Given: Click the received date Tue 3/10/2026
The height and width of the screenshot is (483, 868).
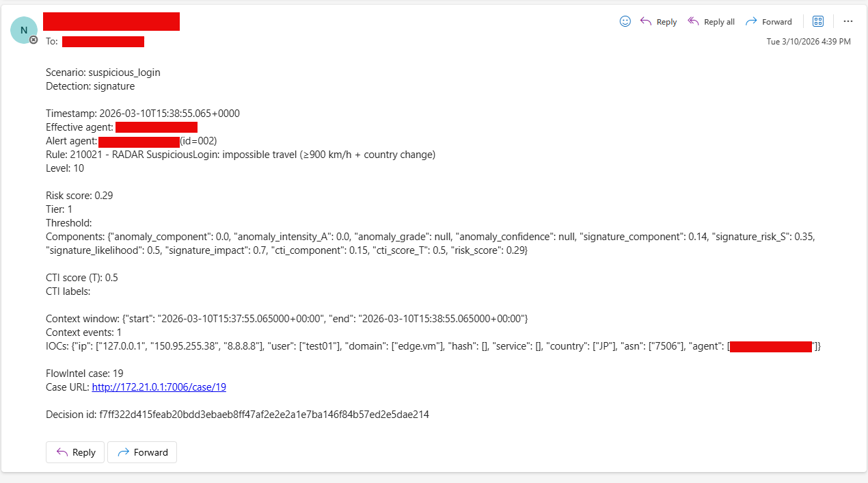Looking at the screenshot, I should coord(809,42).
